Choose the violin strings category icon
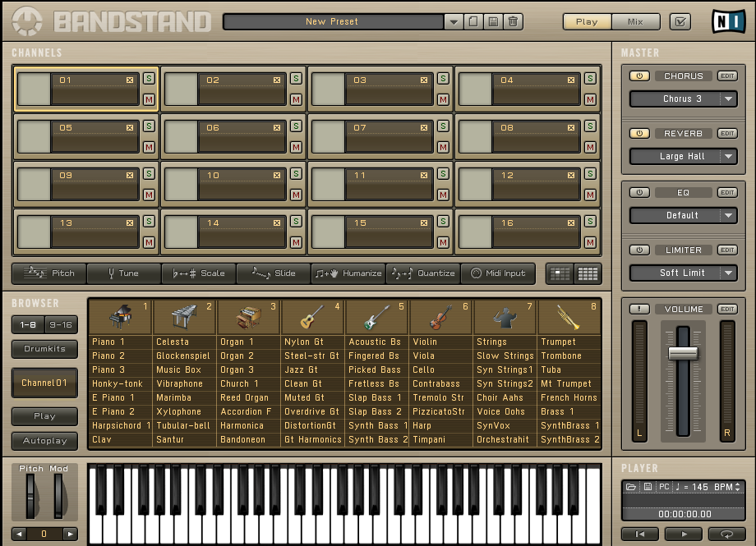The width and height of the screenshot is (756, 546). 440,317
